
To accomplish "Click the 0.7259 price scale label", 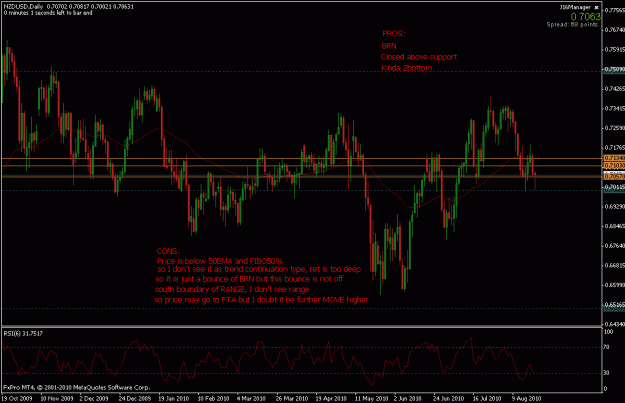I will pyautogui.click(x=615, y=128).
